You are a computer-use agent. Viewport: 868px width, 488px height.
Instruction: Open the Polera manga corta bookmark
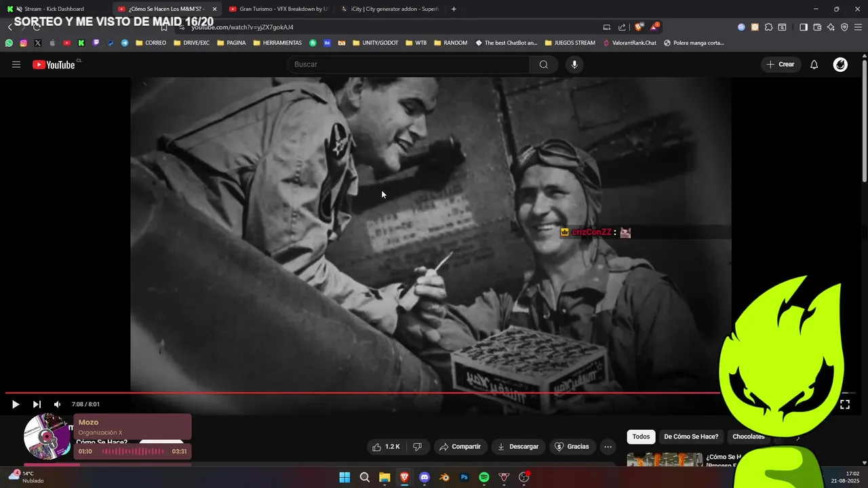694,43
